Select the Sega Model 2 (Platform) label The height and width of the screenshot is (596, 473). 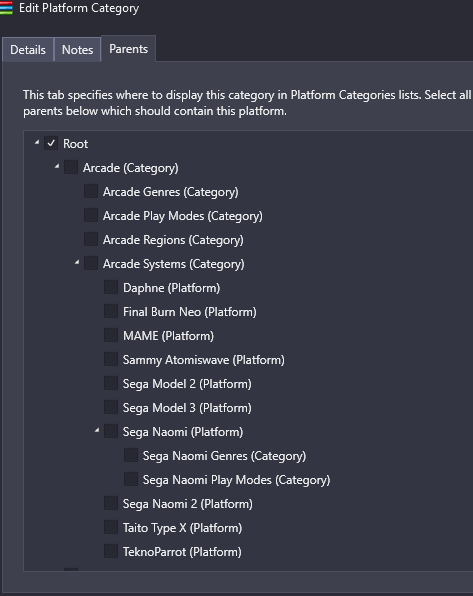tap(187, 384)
